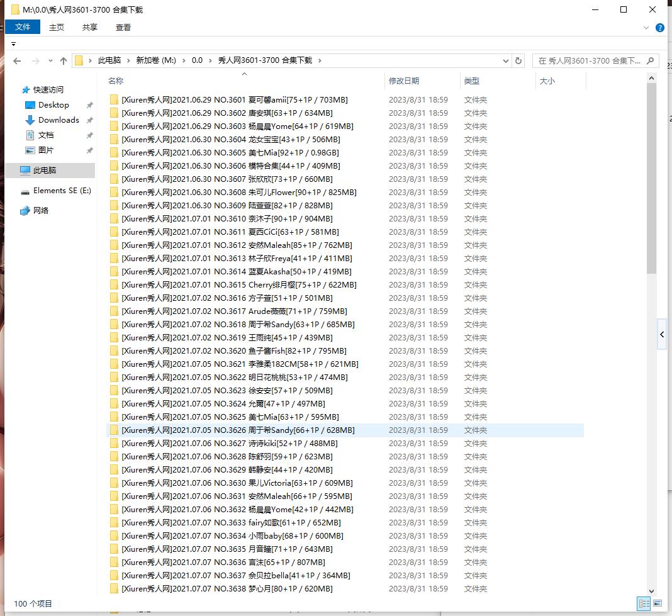Screen dimensions: 672x616
Task: Open the 主页 ribbon tab
Action: tap(57, 28)
